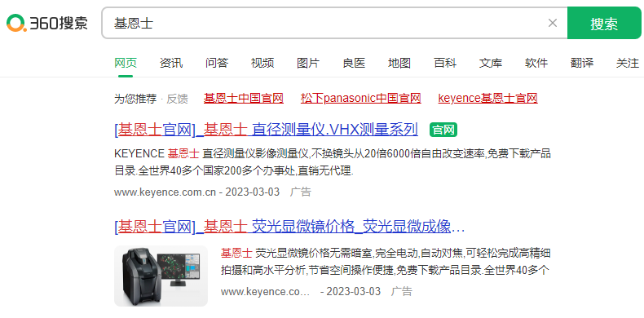Click the 360搜索 logo
The height and width of the screenshot is (318, 644).
pos(47,23)
